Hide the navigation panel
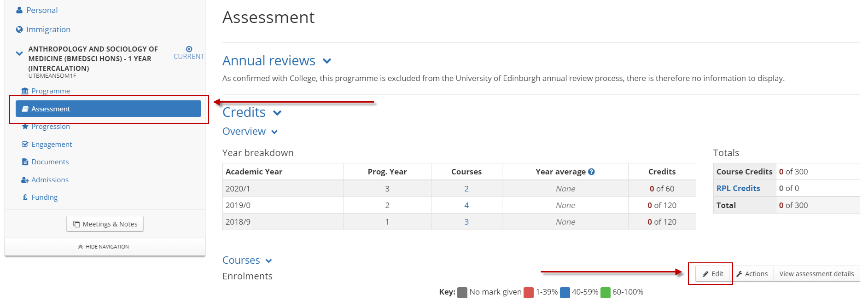The width and height of the screenshot is (868, 301). pos(105,247)
